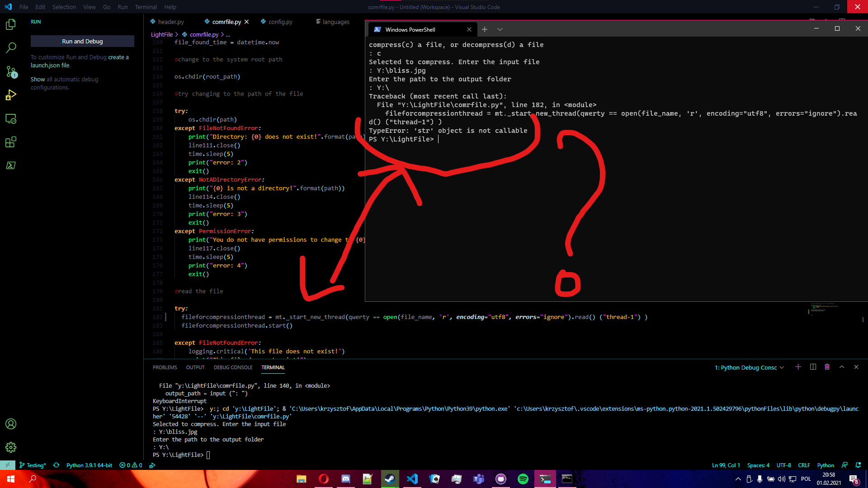Open the Explorer view in the activity bar

coord(11,25)
